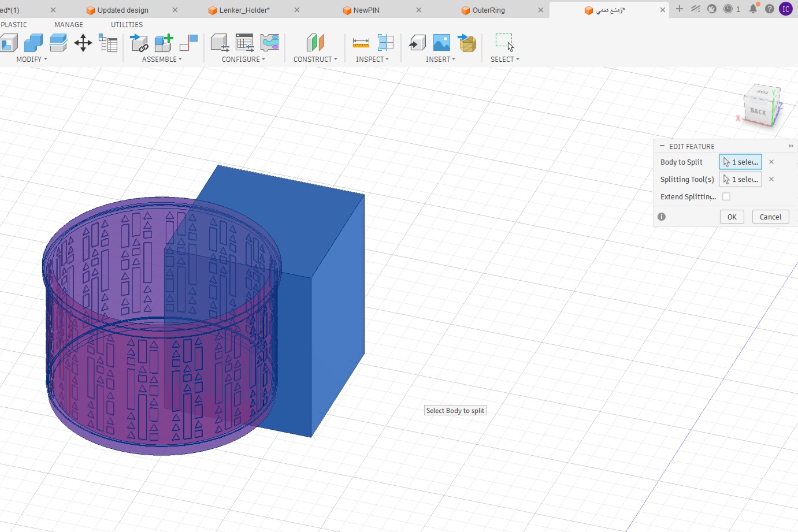
Task: Click the info icon in Edit Feature dialog
Action: pyautogui.click(x=662, y=217)
